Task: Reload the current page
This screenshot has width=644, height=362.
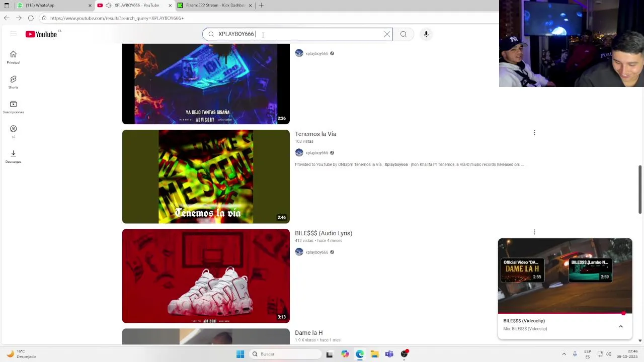Action: [x=31, y=18]
